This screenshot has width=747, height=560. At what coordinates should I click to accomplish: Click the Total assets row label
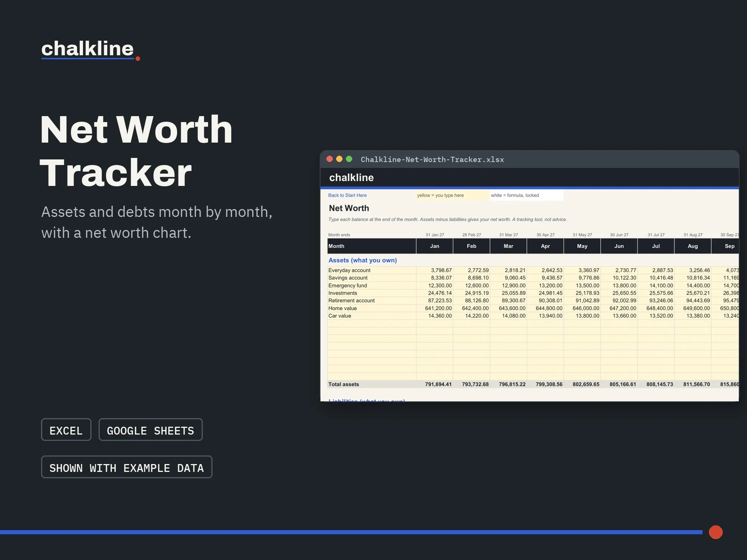point(343,384)
